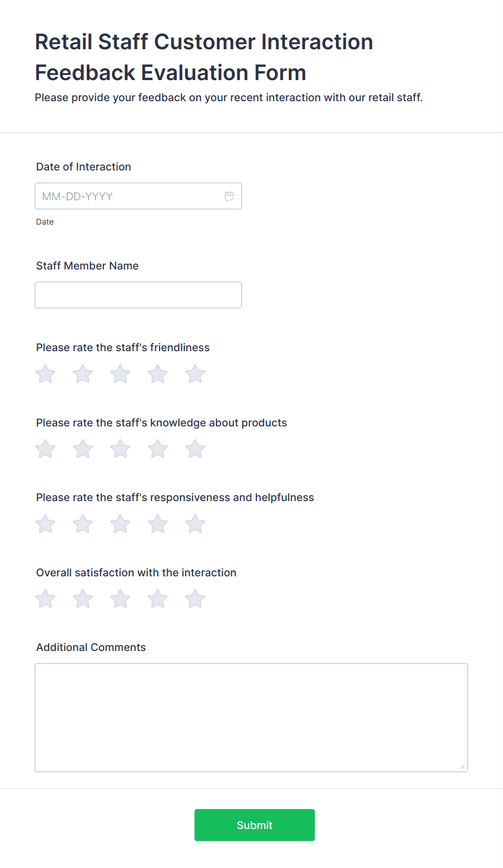Image resolution: width=503 pixels, height=868 pixels.
Task: Rate product knowledge with three stars
Action: 120,449
